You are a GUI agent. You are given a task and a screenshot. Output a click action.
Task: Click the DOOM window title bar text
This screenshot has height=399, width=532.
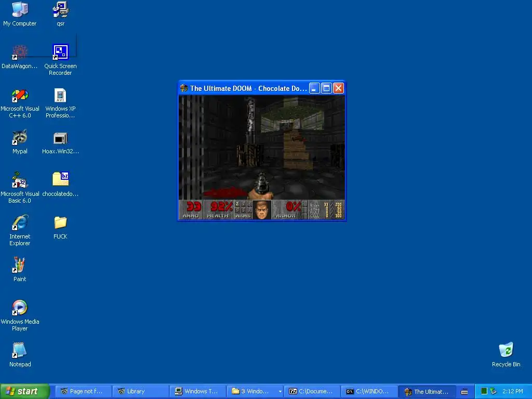[248, 88]
